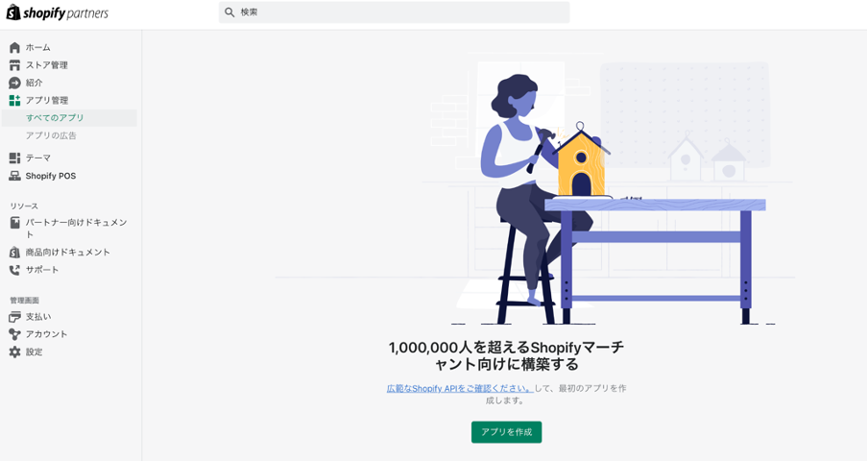Image resolution: width=868 pixels, height=461 pixels.
Task: Select the 紹介 referral icon
Action: click(15, 83)
